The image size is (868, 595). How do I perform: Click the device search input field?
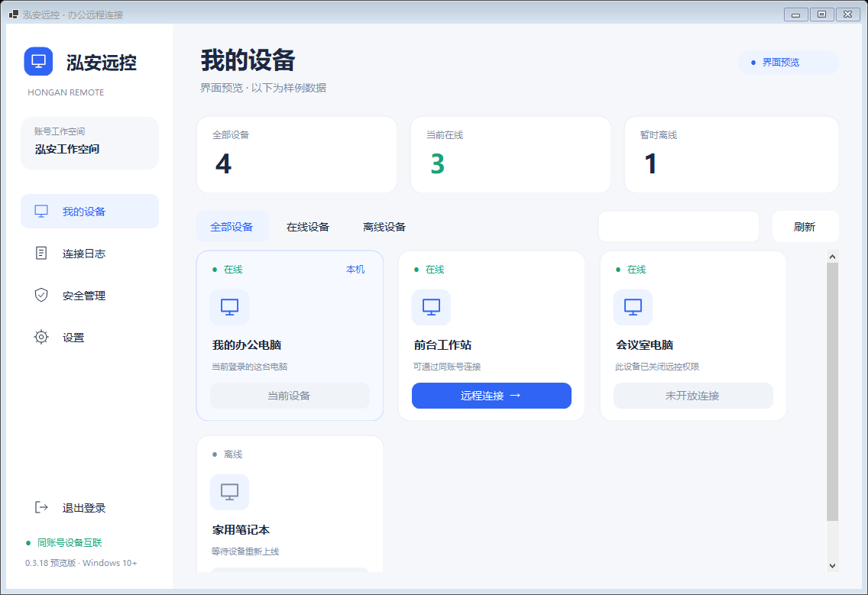click(x=679, y=226)
